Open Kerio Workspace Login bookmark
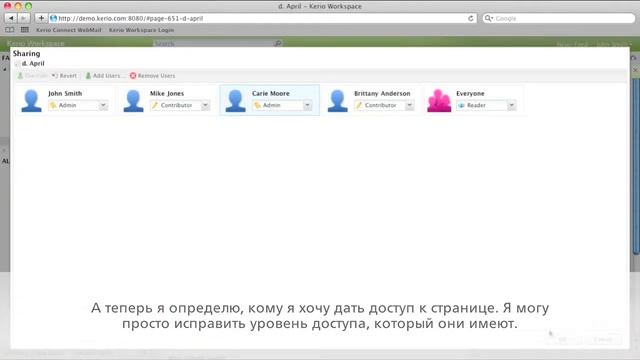Image resolution: width=640 pixels, height=360 pixels. tap(141, 30)
